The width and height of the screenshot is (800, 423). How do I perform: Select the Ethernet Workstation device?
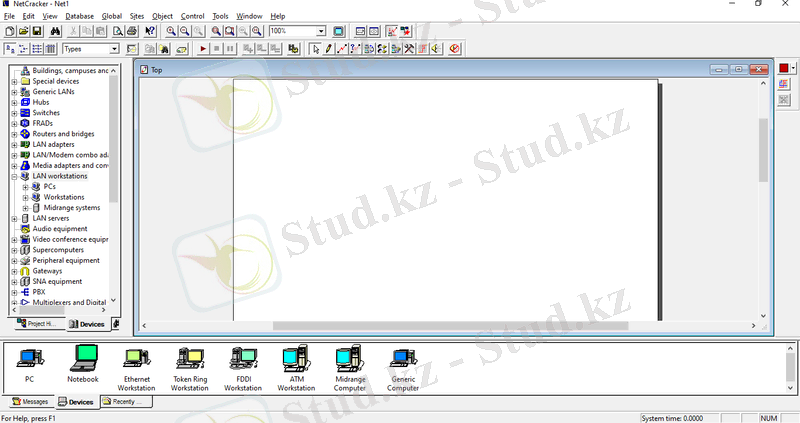(136, 369)
